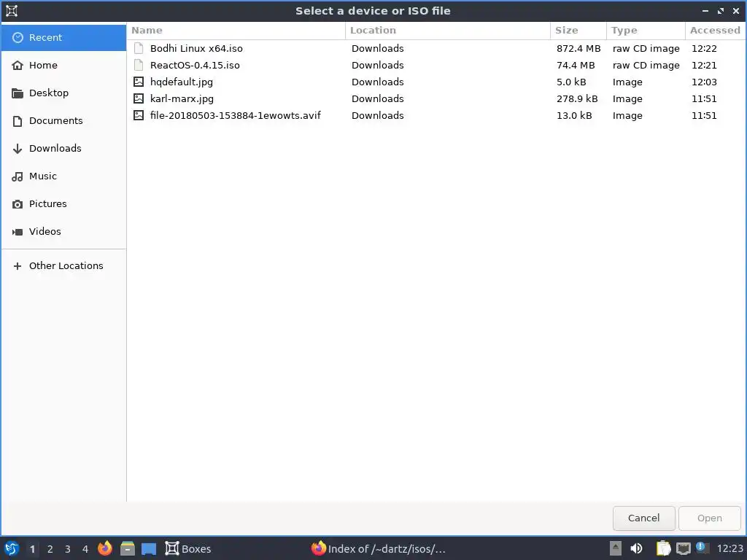Switch to the Boxes taskbar window
This screenshot has height=560, width=747.
(x=188, y=548)
